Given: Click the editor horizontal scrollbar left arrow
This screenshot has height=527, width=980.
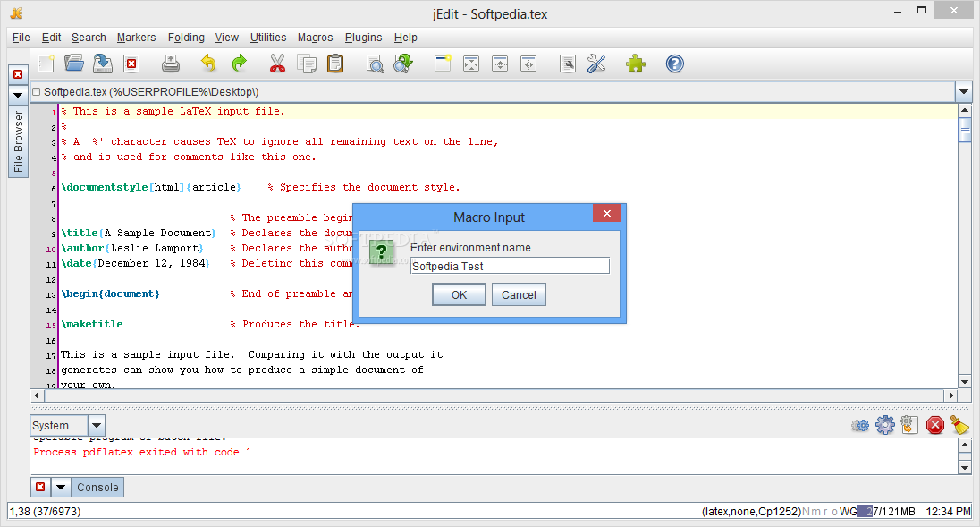Looking at the screenshot, I should click(x=37, y=395).
